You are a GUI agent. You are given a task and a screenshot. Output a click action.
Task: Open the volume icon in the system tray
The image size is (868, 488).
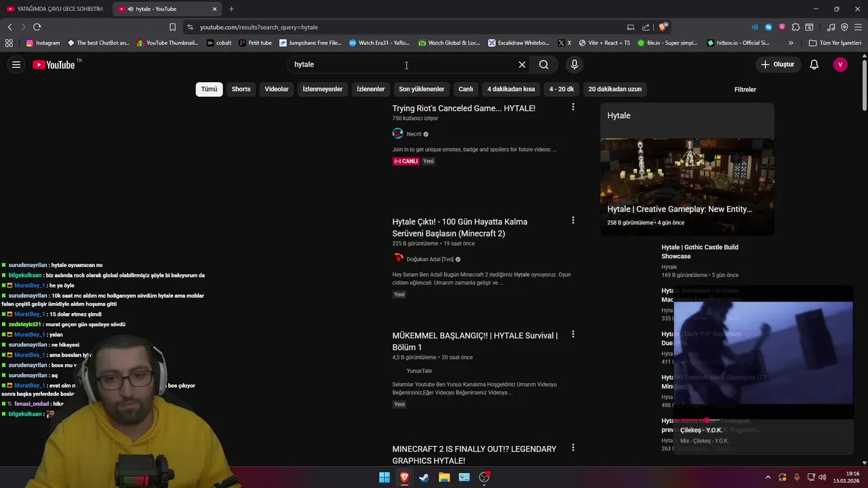(823, 477)
